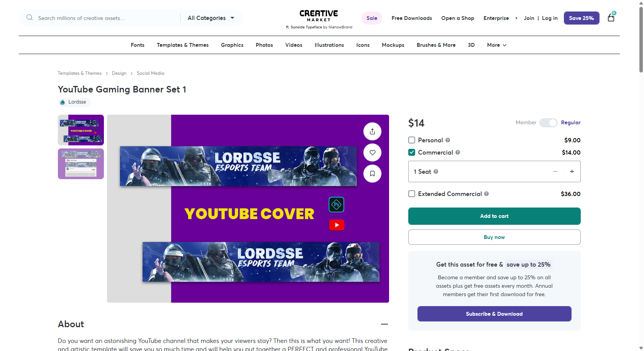Open the search magnifier icon
The height and width of the screenshot is (351, 644).
click(29, 17)
